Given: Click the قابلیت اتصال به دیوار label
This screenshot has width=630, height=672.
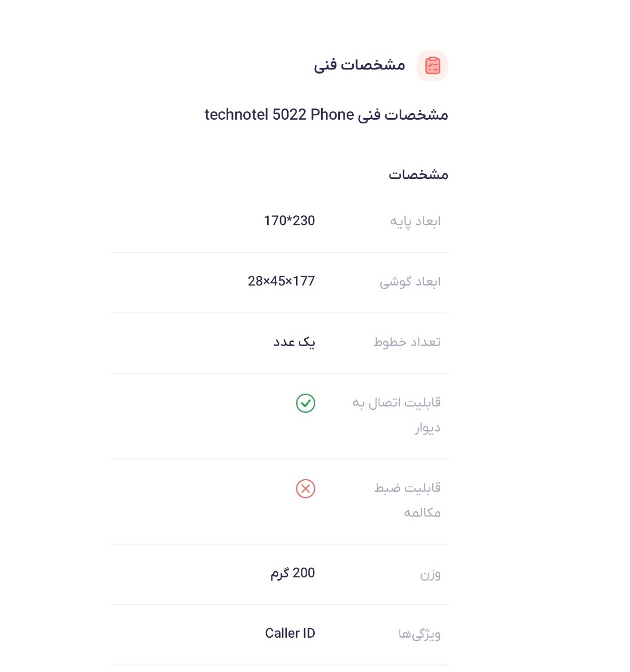Looking at the screenshot, I should click(x=396, y=415).
